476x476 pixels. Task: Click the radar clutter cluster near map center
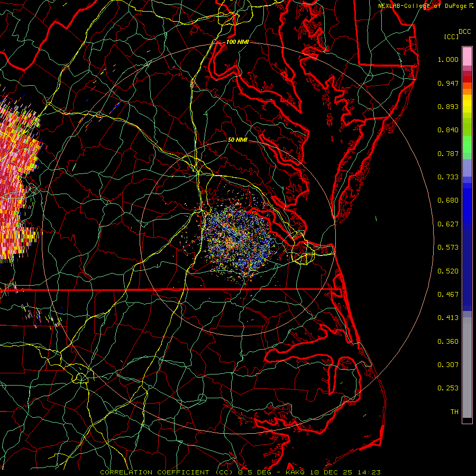[x=237, y=240]
